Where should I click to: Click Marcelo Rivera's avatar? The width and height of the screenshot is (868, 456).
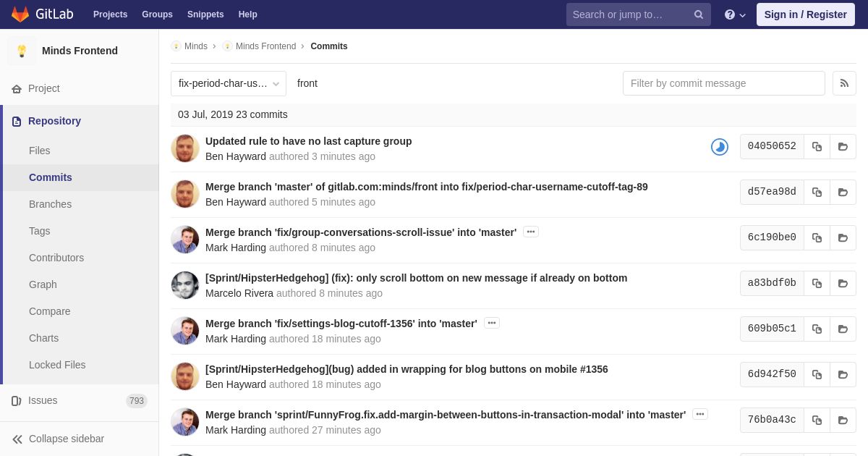click(185, 285)
